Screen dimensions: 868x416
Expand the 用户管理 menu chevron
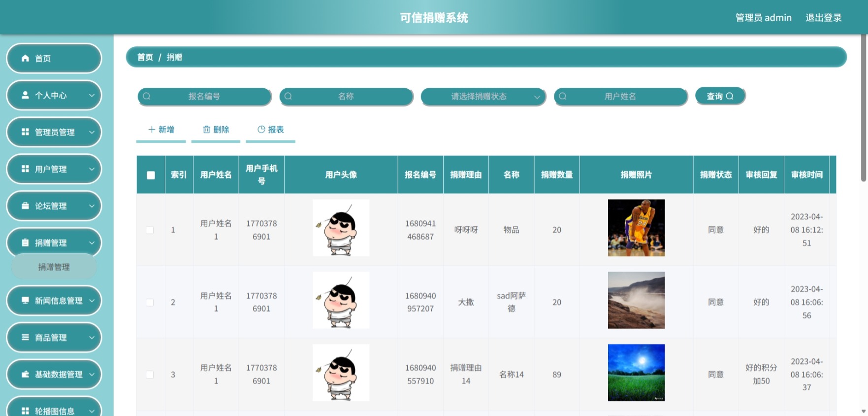(x=92, y=169)
